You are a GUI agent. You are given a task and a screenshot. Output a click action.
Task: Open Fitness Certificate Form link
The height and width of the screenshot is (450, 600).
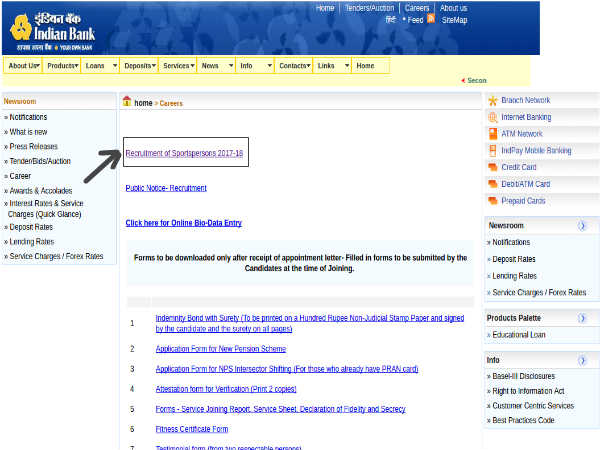[192, 429]
